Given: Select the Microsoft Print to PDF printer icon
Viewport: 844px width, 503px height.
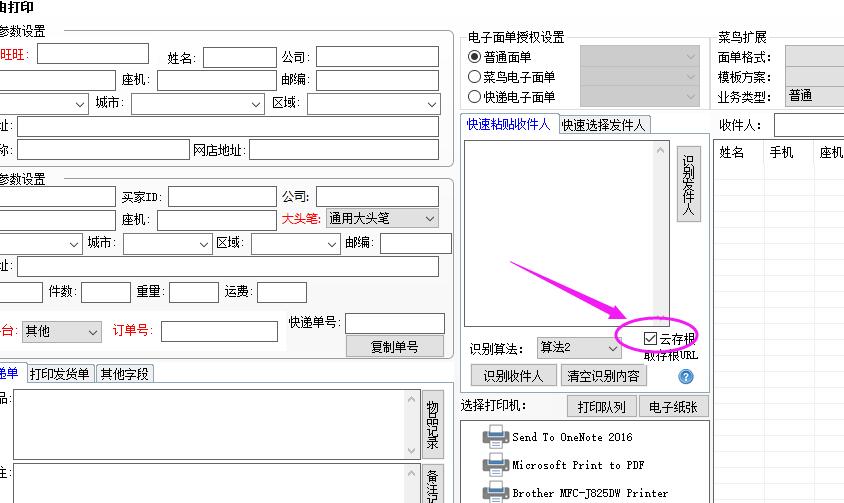Looking at the screenshot, I should pyautogui.click(x=496, y=465).
